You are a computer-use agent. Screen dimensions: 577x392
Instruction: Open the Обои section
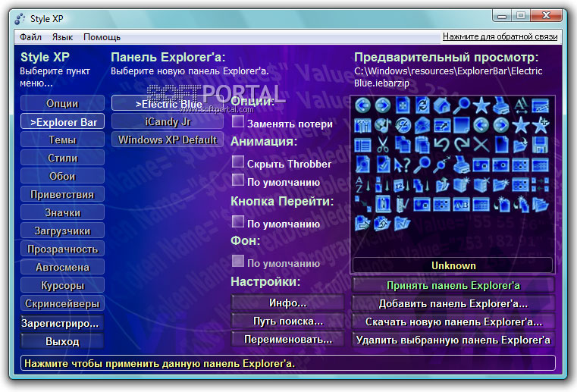[x=62, y=176]
